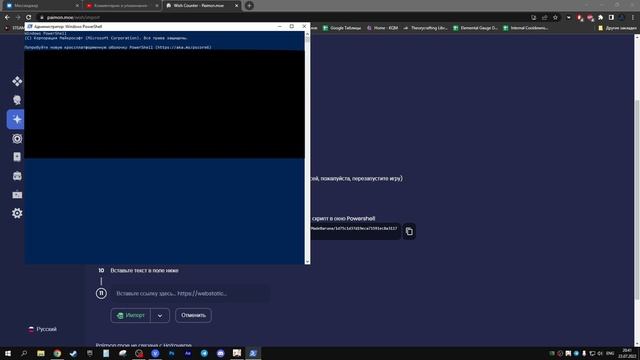Open the Другие закладки bookmarks folder
The height and width of the screenshot is (360, 640).
click(617, 28)
